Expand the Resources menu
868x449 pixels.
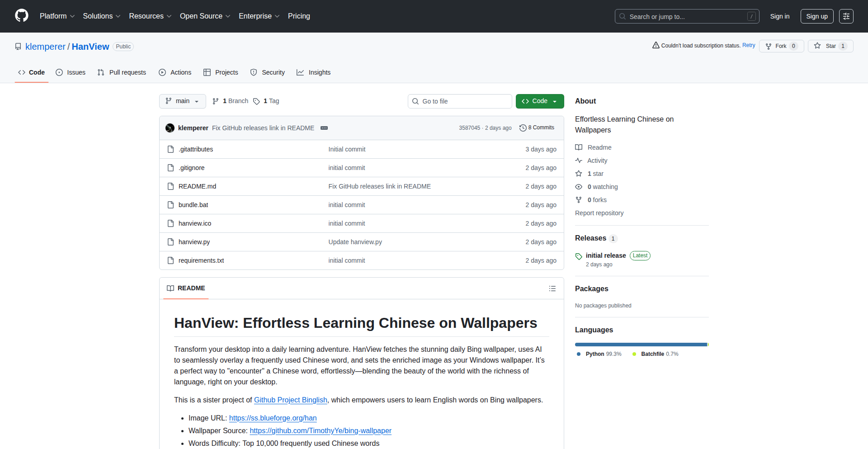[x=150, y=16]
